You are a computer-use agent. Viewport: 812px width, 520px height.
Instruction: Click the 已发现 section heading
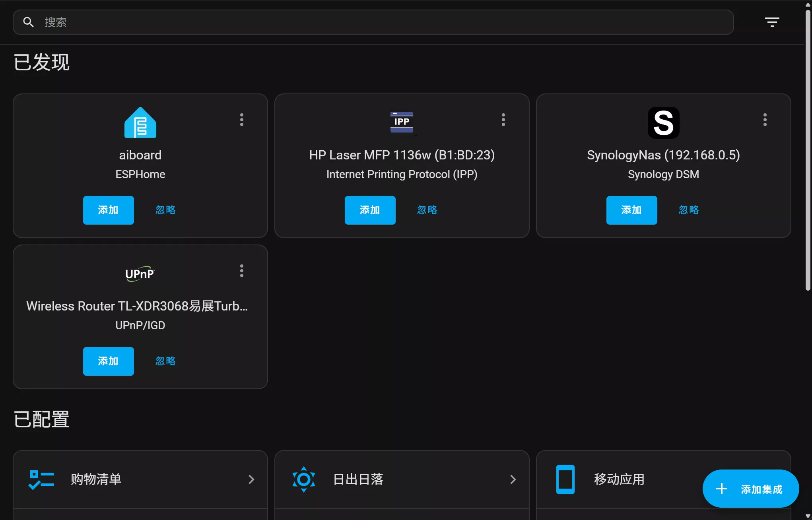tap(41, 62)
